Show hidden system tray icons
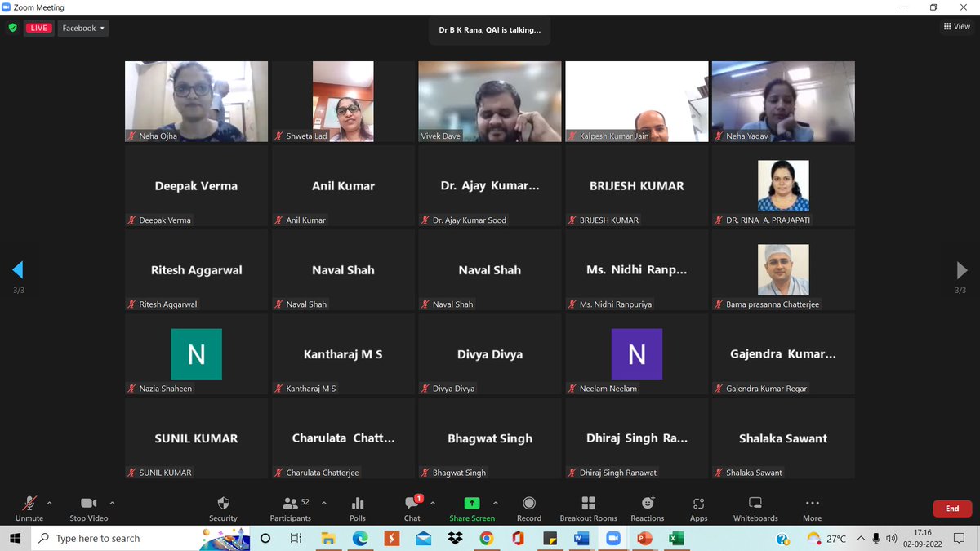The image size is (980, 551). click(860, 539)
